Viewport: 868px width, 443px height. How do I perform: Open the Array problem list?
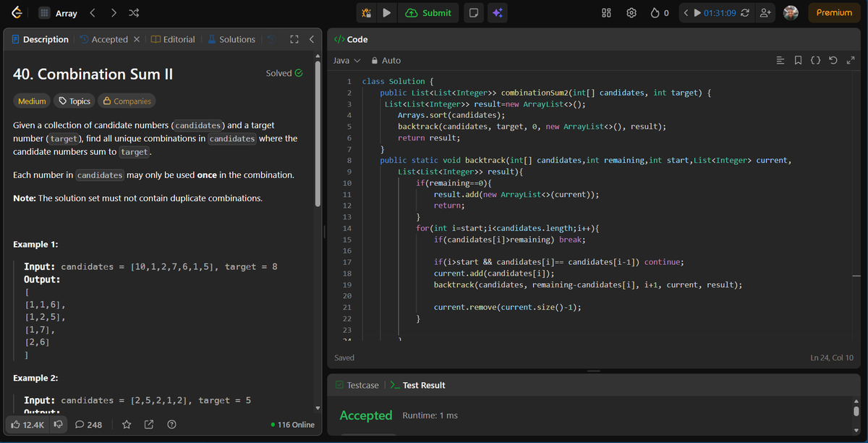[x=56, y=13]
